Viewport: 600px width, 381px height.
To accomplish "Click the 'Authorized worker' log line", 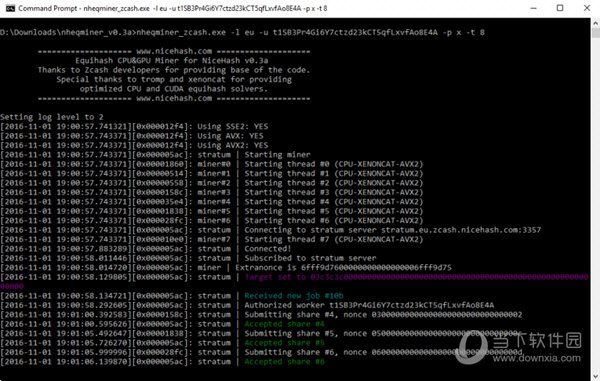I will pyautogui.click(x=247, y=305).
